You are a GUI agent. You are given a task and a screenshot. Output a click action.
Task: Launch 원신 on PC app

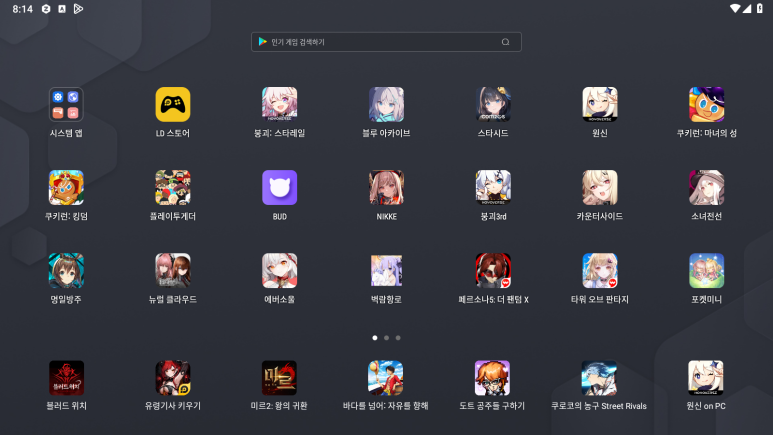point(705,378)
